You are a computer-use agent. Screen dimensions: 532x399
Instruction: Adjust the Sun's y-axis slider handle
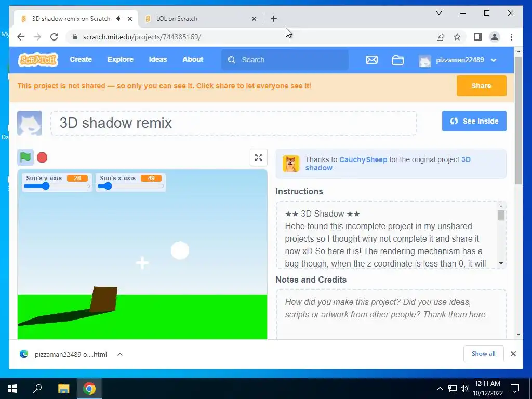click(46, 186)
